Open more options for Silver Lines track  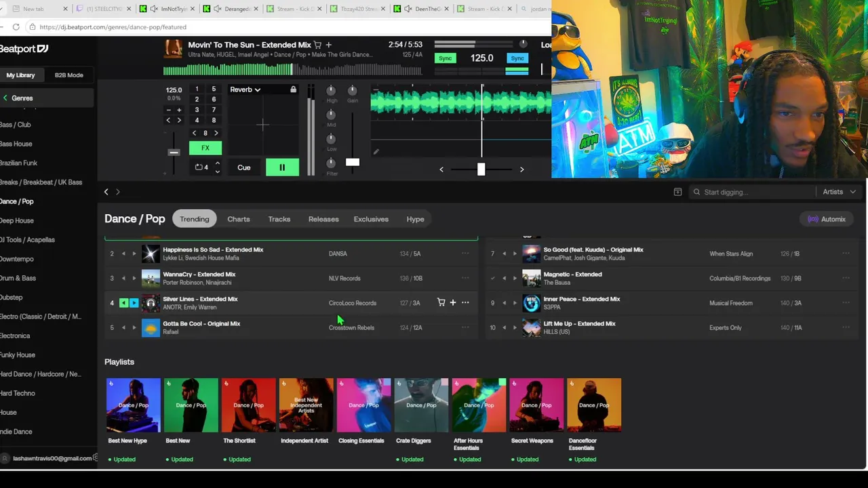pos(465,302)
